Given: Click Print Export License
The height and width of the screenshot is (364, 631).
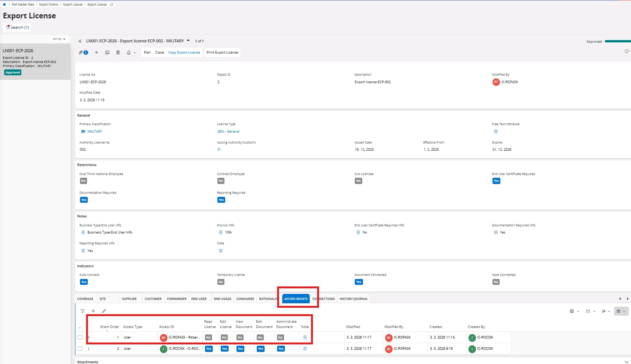Looking at the screenshot, I should pyautogui.click(x=222, y=52).
